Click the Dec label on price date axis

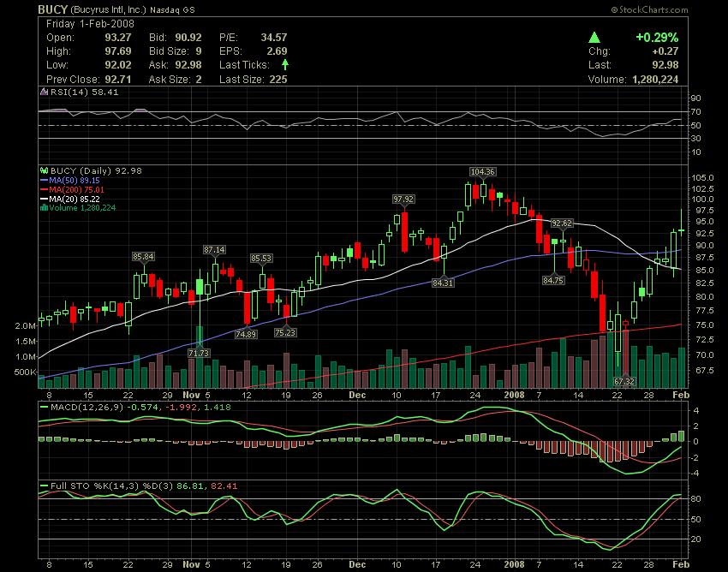pyautogui.click(x=357, y=395)
